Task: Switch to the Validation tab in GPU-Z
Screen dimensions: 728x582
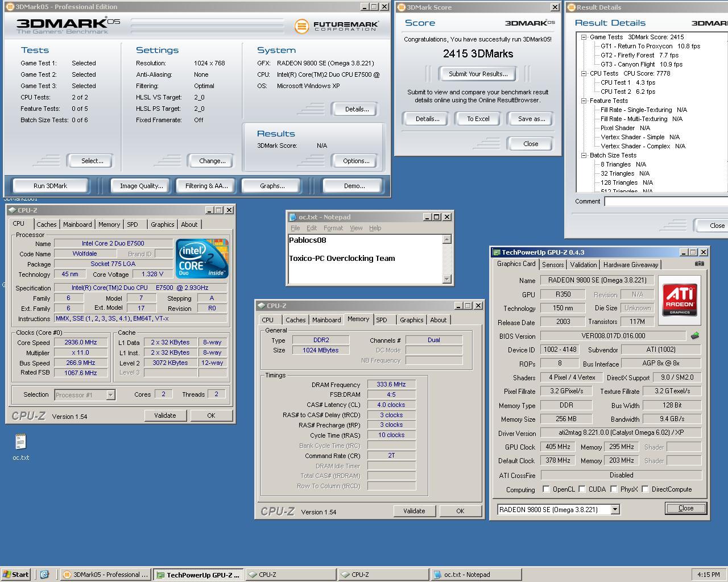Action: pyautogui.click(x=584, y=265)
